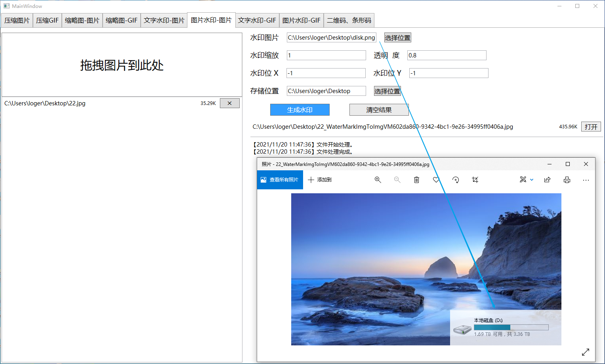Select the 图片水印-图片 tab
Image resolution: width=605 pixels, height=364 pixels.
pyautogui.click(x=211, y=20)
